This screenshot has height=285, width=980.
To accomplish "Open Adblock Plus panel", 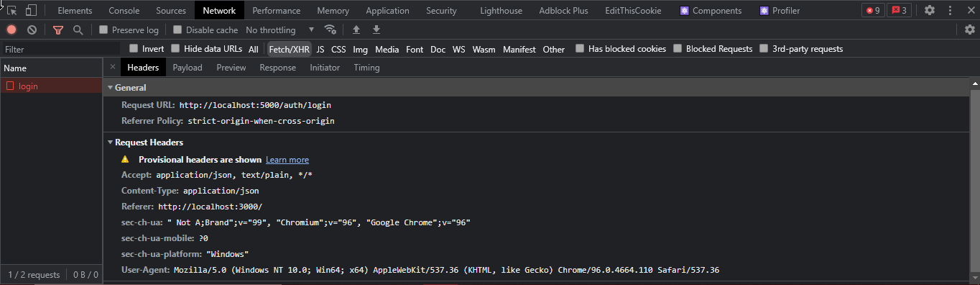I will 563,10.
